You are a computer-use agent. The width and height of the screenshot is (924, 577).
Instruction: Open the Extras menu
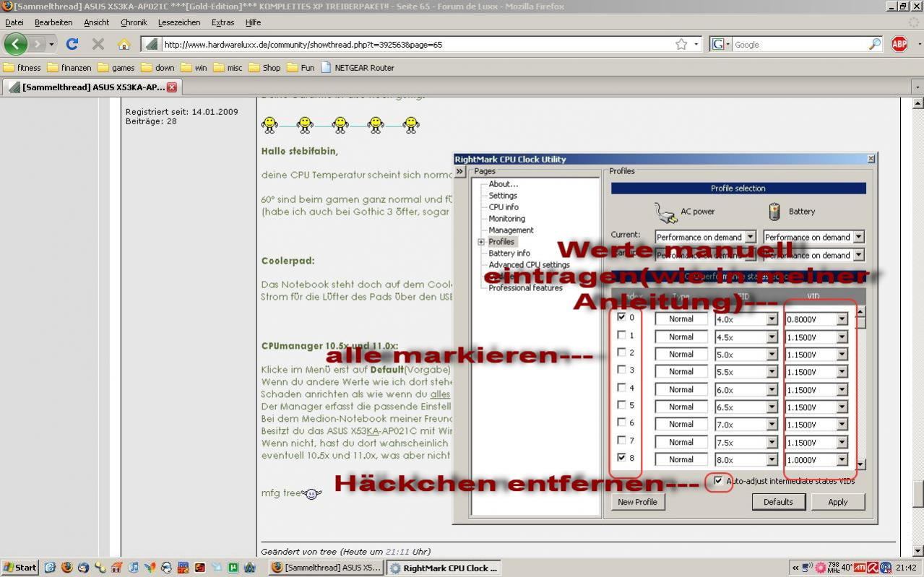223,22
